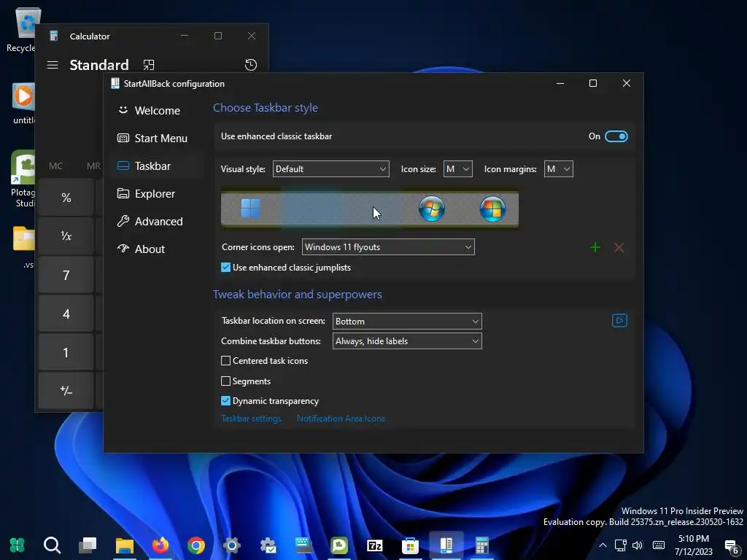Open the volume tray icon
This screenshot has width=747, height=560.
(637, 545)
